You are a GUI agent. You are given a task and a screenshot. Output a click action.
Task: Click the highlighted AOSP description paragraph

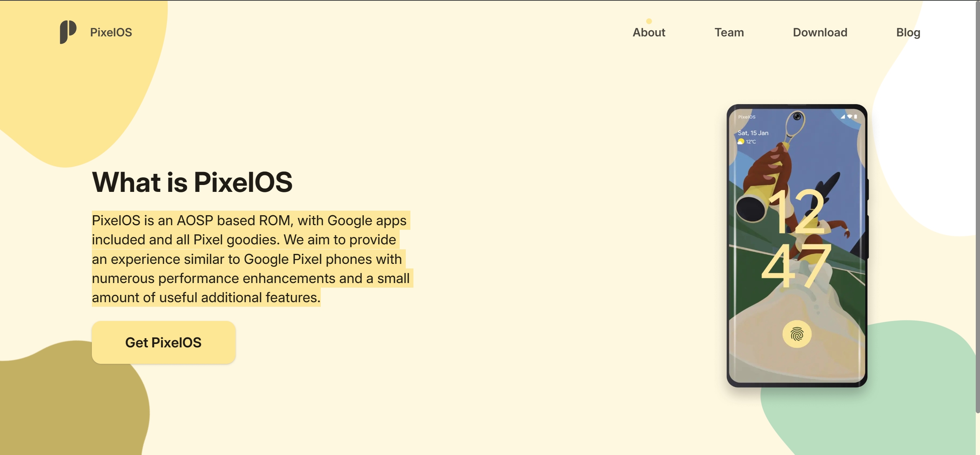click(x=251, y=259)
